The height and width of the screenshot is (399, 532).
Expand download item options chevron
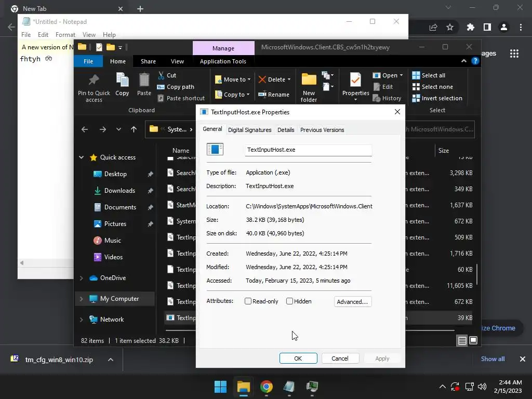(111, 360)
